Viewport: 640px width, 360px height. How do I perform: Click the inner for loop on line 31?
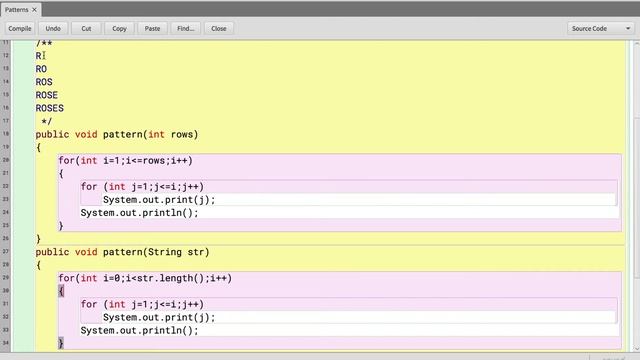point(142,304)
